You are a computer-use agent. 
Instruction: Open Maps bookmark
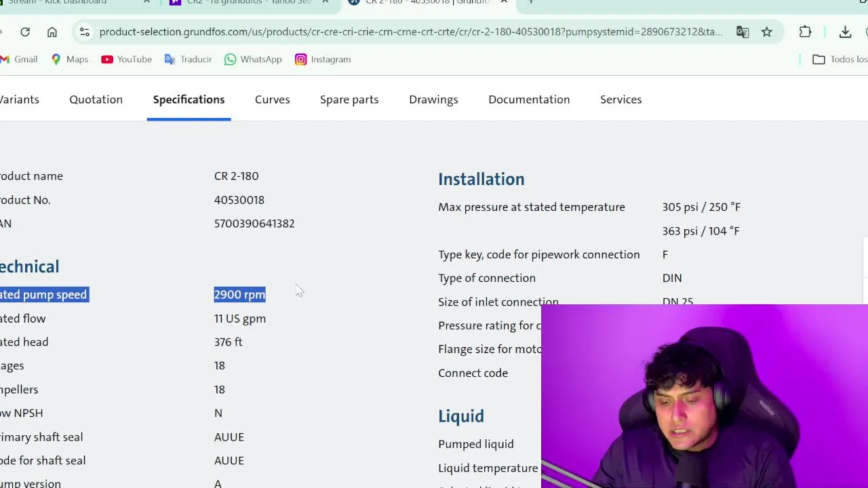coord(70,60)
